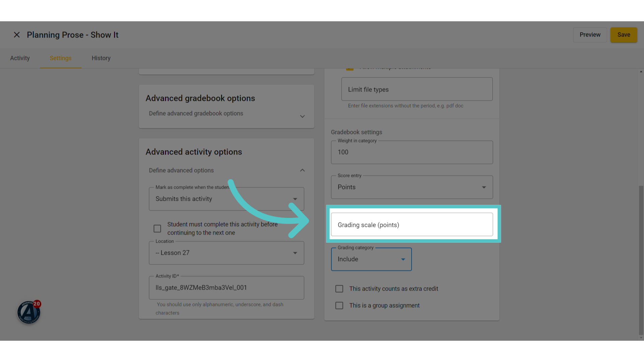644x362 pixels.
Task: Click the Limit file types field
Action: point(417,89)
